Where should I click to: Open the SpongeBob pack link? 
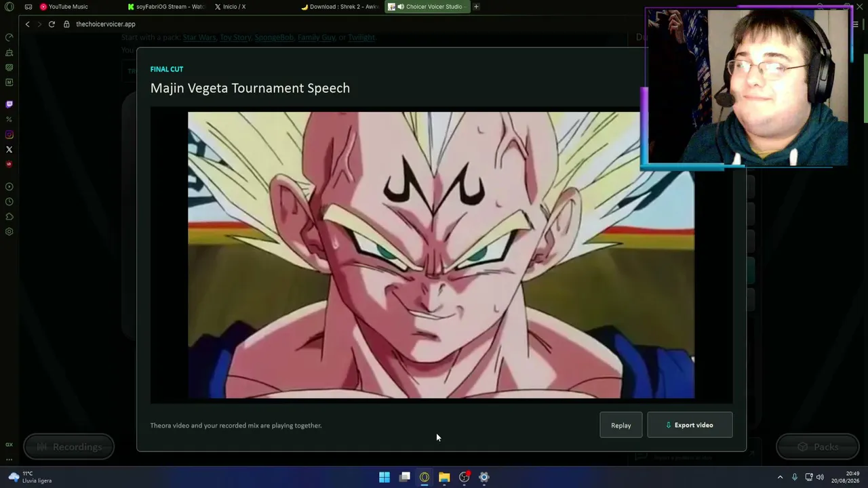274,37
